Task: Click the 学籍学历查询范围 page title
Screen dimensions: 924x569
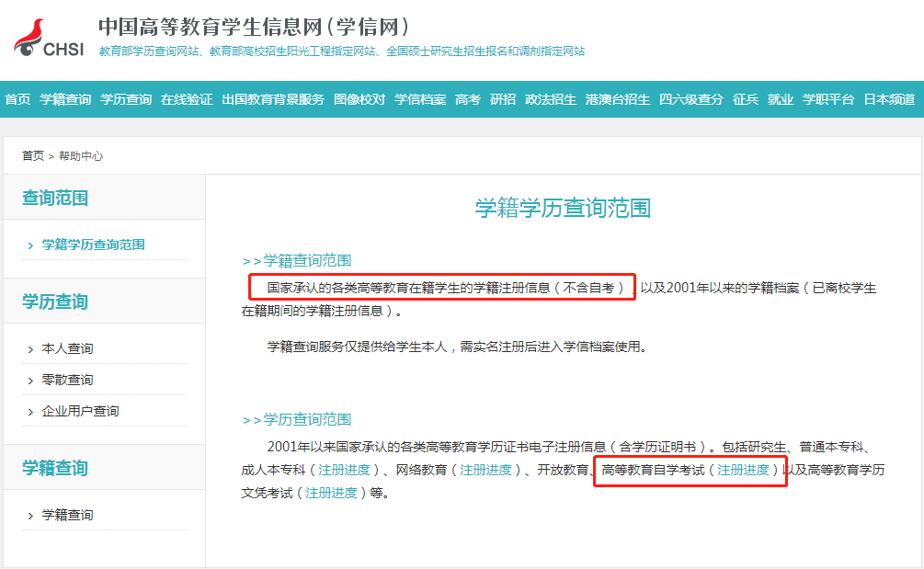Action: tap(563, 208)
